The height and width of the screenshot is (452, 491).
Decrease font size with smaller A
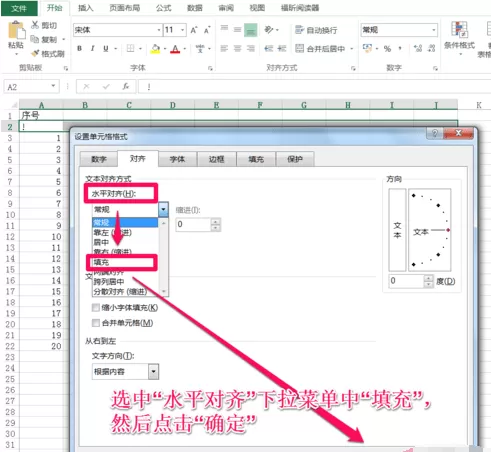pyautogui.click(x=207, y=30)
